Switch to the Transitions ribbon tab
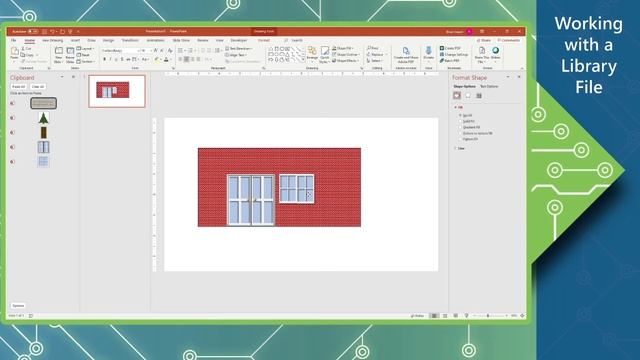The width and height of the screenshot is (640, 360). click(x=130, y=40)
